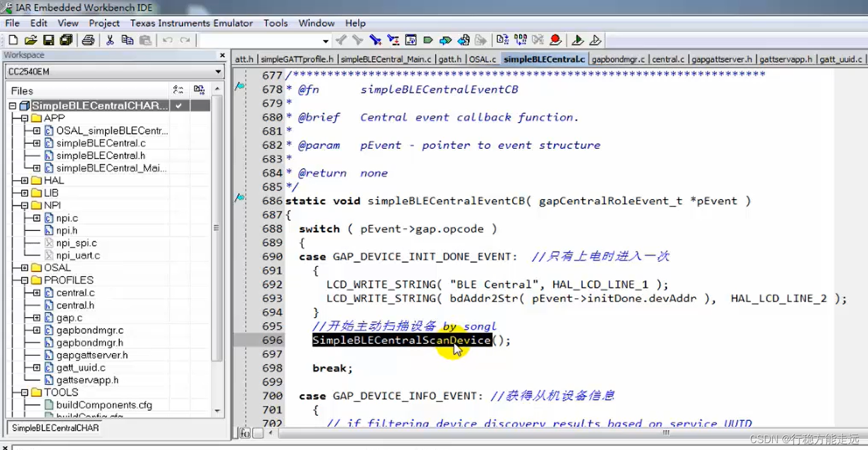Viewport: 868px width, 450px height.
Task: Expand the gapbondmgr.c file node
Action: click(36, 330)
